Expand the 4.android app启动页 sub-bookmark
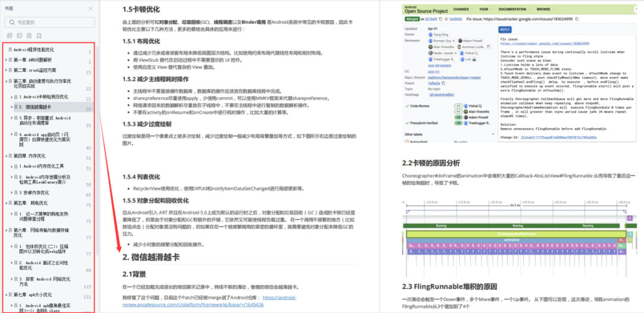The height and width of the screenshot is (313, 644). coord(11,134)
